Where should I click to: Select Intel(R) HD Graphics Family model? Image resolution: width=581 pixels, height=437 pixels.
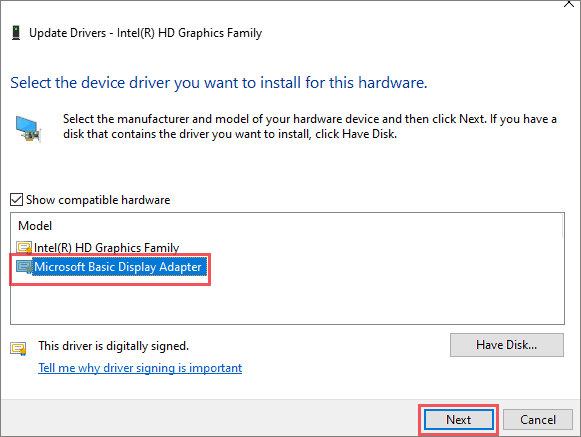pos(106,247)
